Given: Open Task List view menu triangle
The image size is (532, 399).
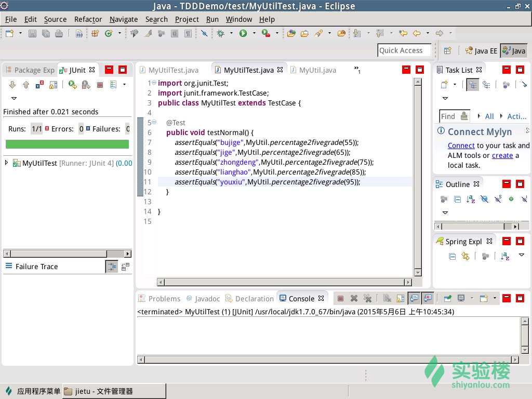Looking at the screenshot, I should point(445,98).
